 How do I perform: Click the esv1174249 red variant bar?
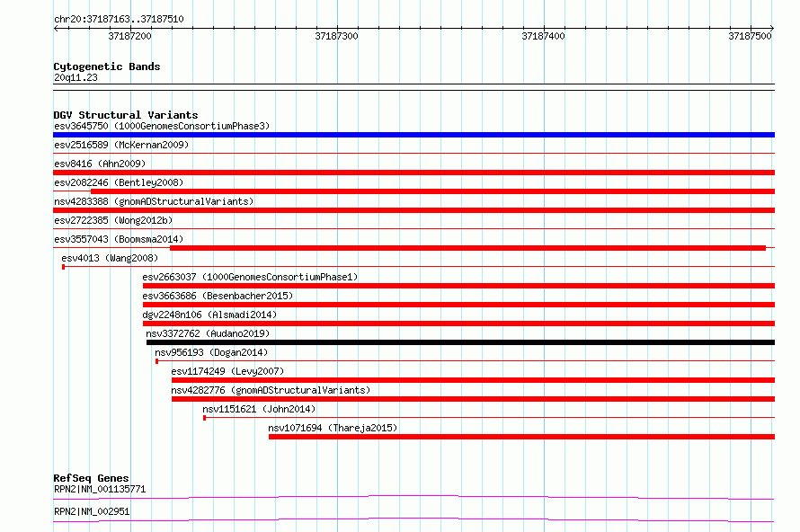[x=473, y=380]
